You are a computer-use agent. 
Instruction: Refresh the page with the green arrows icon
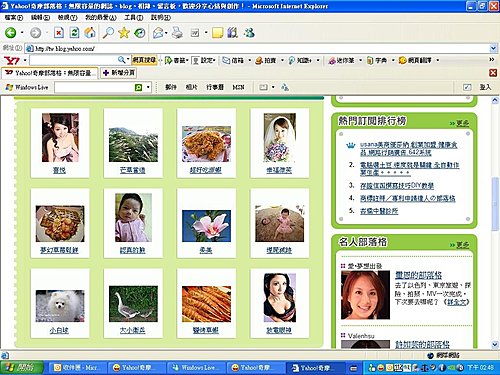pyautogui.click(x=74, y=33)
